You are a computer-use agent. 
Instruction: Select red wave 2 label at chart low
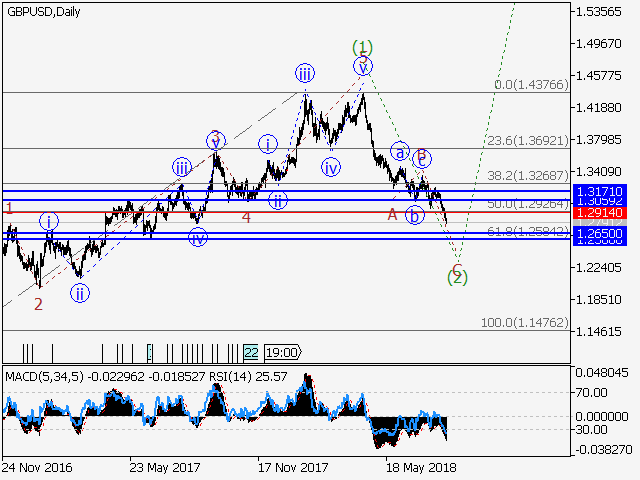(38, 304)
